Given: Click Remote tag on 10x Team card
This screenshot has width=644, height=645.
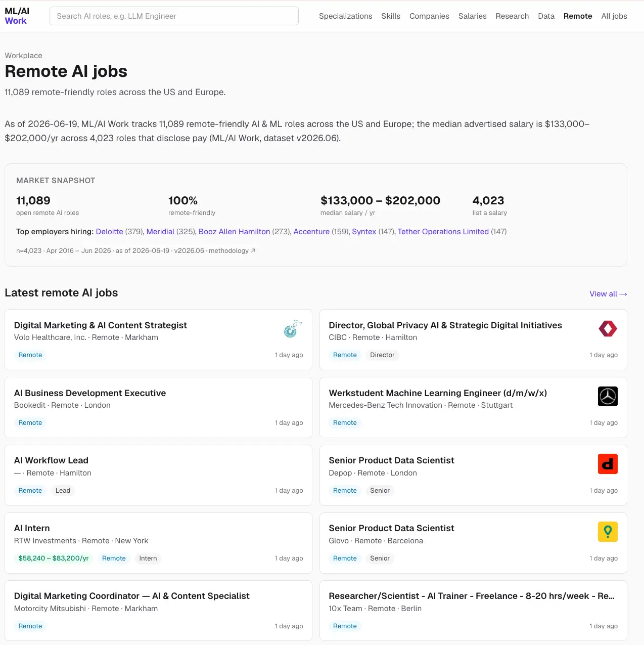Looking at the screenshot, I should (x=345, y=626).
